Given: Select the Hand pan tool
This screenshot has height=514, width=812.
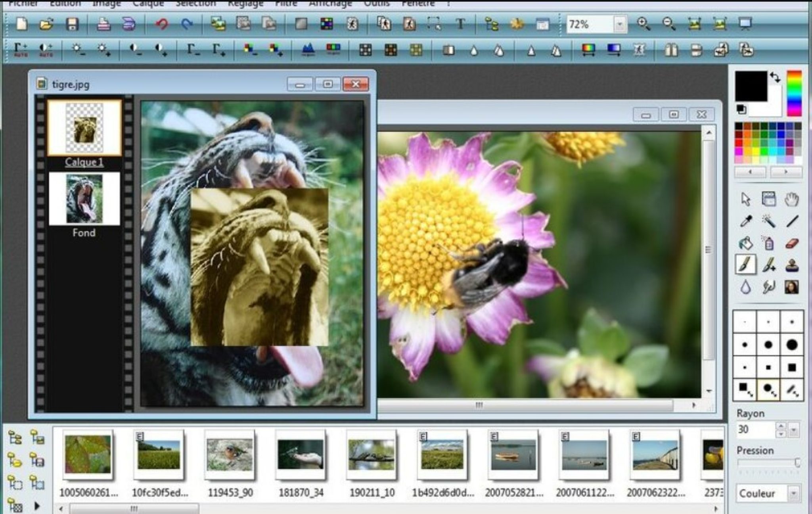Looking at the screenshot, I should (792, 199).
